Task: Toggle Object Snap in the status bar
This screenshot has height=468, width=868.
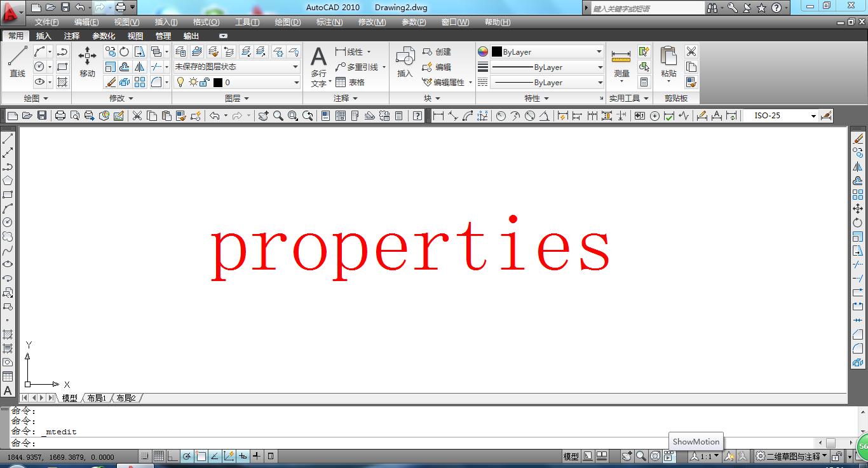Action: 201,456
